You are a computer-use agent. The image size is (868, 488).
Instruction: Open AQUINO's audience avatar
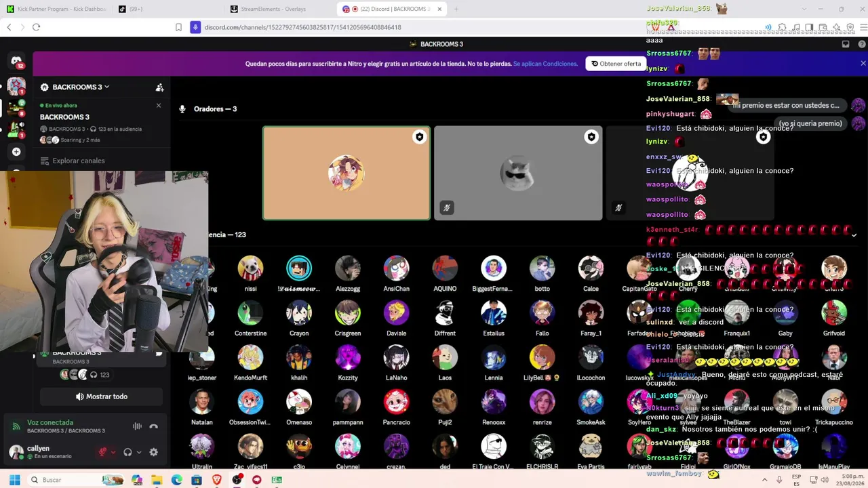445,268
